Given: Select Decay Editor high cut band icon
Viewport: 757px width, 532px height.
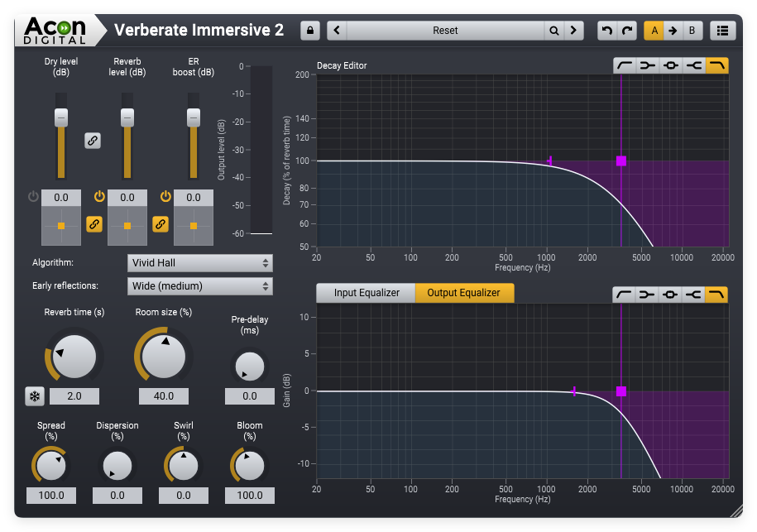Looking at the screenshot, I should pos(717,65).
